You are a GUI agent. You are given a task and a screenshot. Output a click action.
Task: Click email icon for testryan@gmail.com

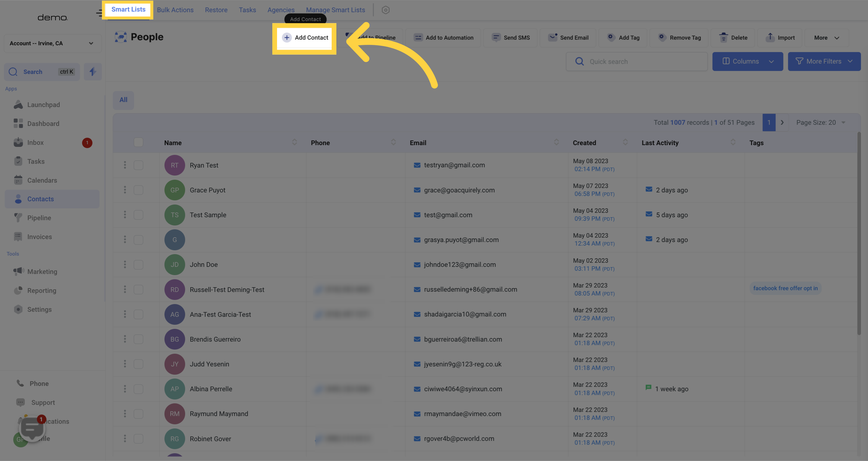pyautogui.click(x=417, y=165)
